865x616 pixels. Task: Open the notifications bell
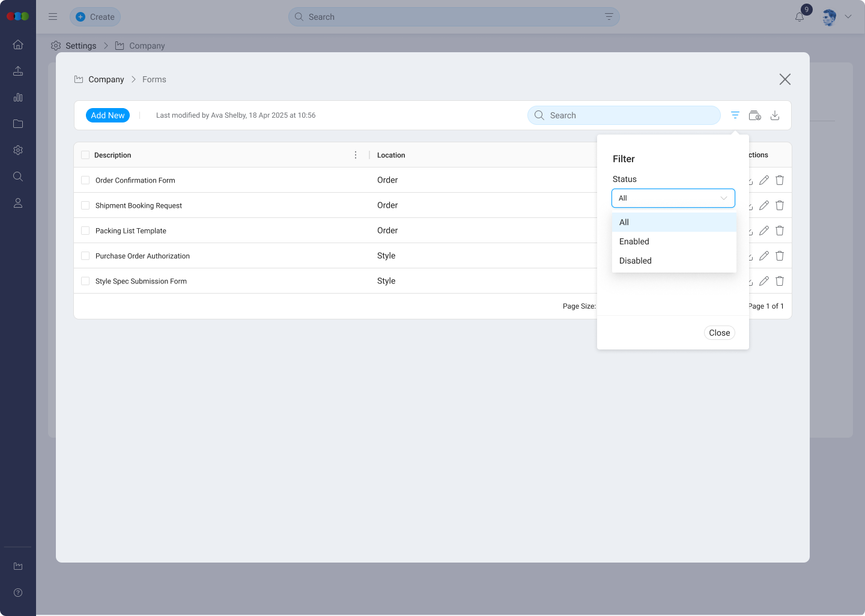[800, 17]
